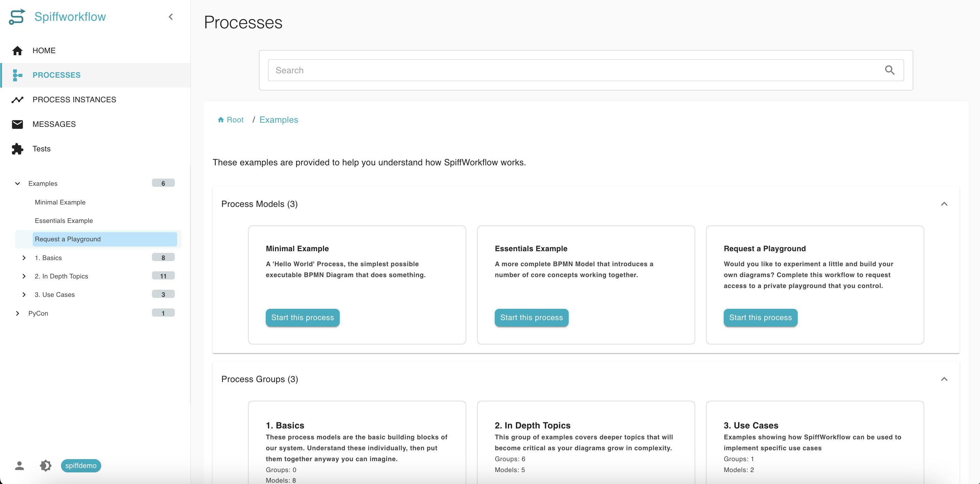The height and width of the screenshot is (484, 980).
Task: Click the Examples count badge 6
Action: pos(163,183)
